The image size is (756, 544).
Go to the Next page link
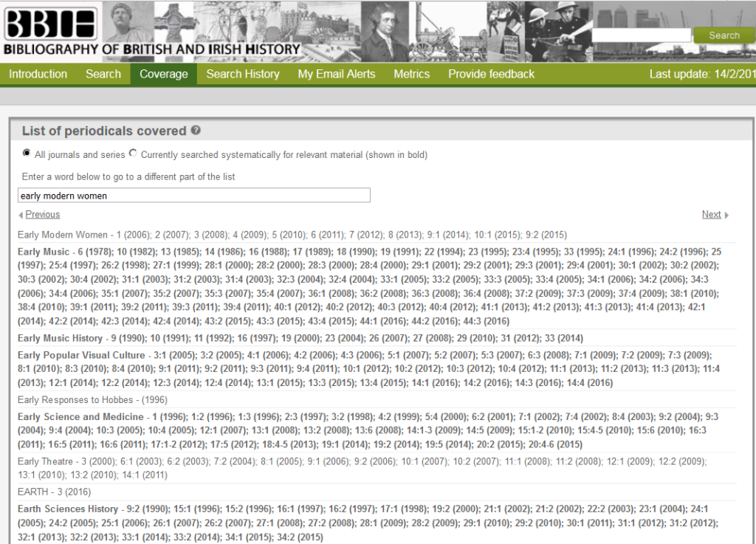click(x=711, y=215)
